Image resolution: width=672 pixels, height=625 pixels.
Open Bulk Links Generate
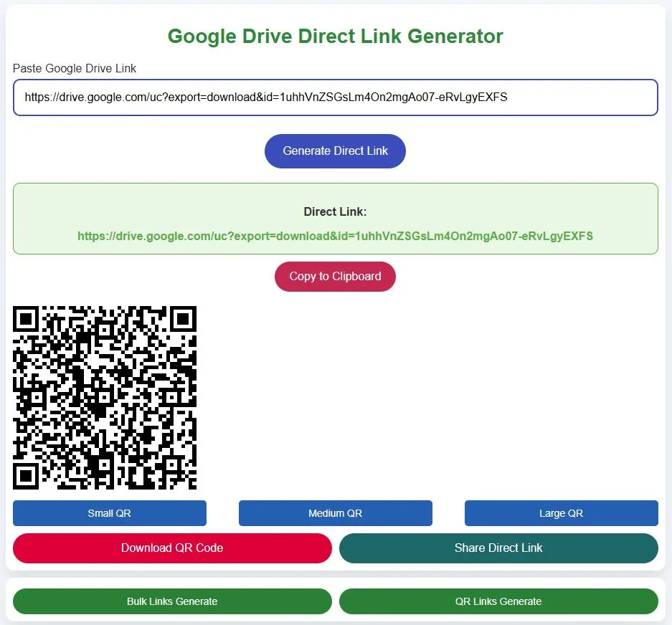pos(172,601)
